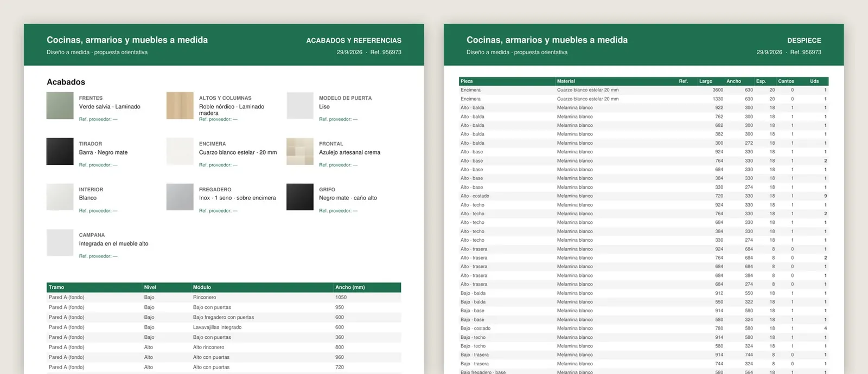Select the 'Material' column header
Viewport: 868px width, 374px height.
[x=566, y=81]
